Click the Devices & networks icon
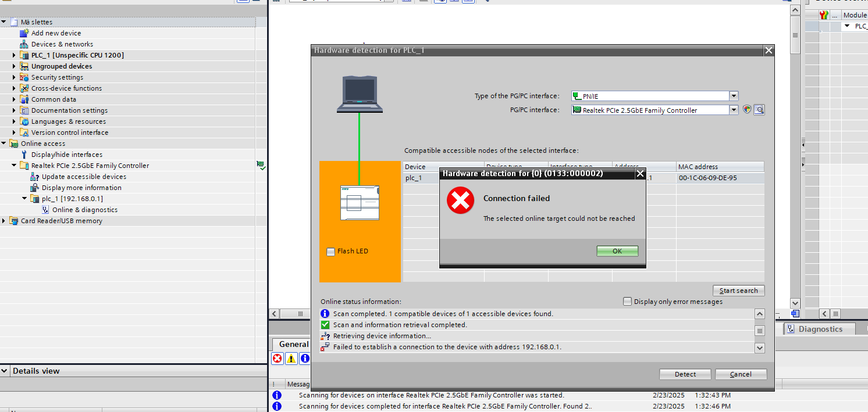The image size is (868, 412). (x=24, y=44)
